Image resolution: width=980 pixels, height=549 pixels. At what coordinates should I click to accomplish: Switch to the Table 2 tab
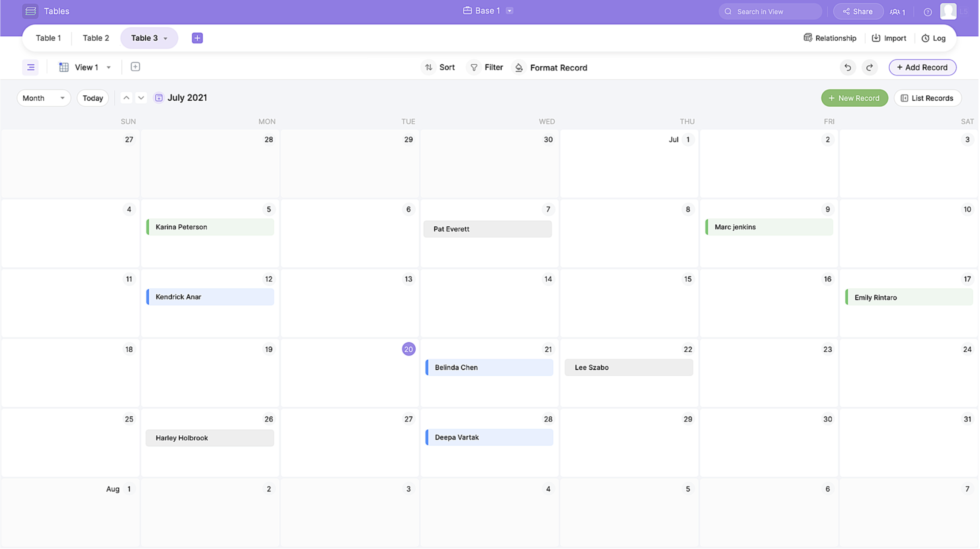[96, 38]
